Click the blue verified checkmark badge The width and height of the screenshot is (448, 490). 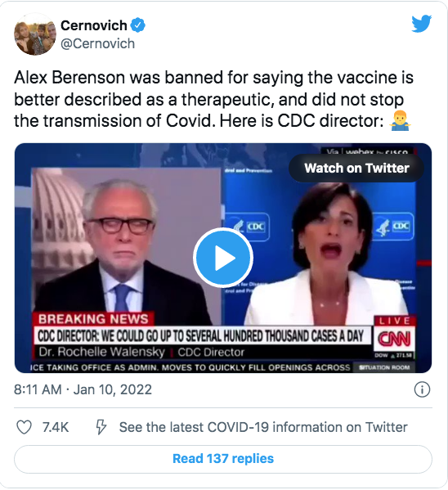138,25
